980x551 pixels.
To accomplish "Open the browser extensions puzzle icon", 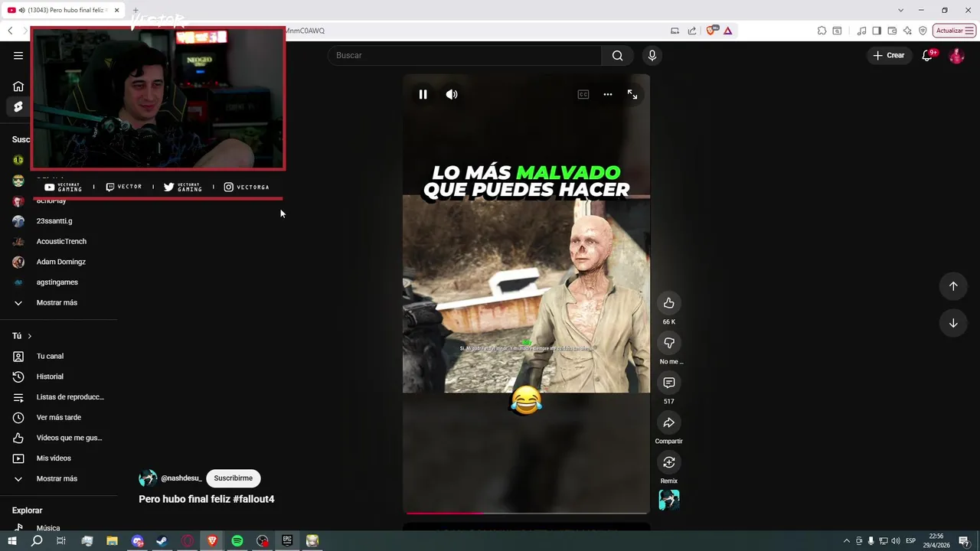I will pyautogui.click(x=822, y=31).
